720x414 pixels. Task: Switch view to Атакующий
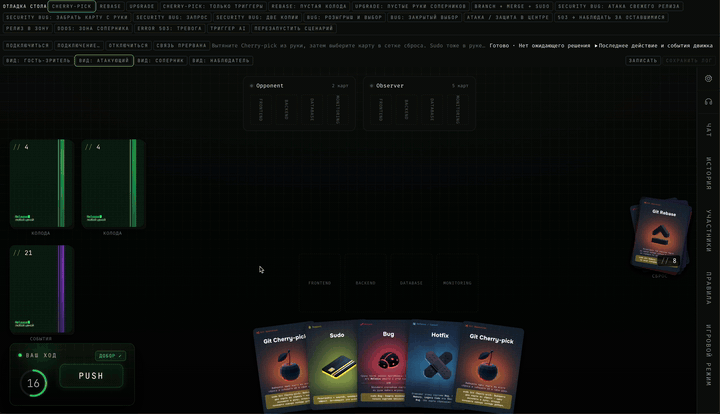(104, 61)
